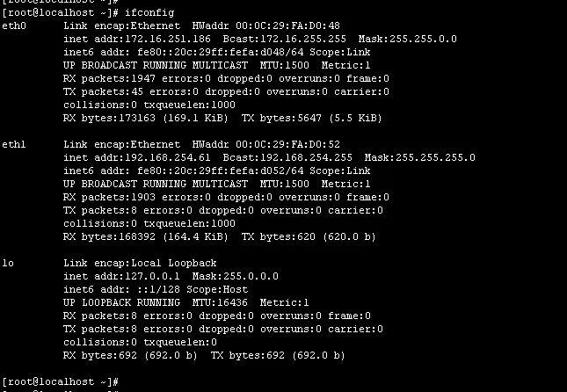
Task: Click the IP address 192.168.254.61
Action: pos(137,157)
